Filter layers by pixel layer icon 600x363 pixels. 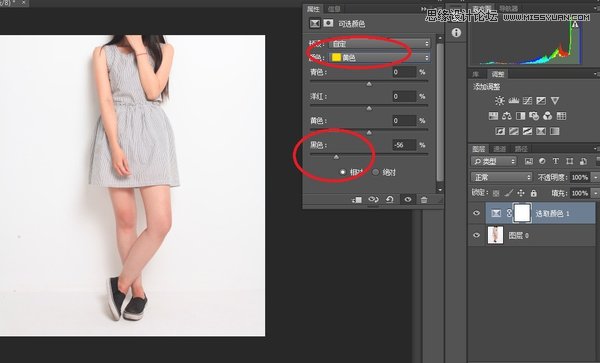(528, 161)
